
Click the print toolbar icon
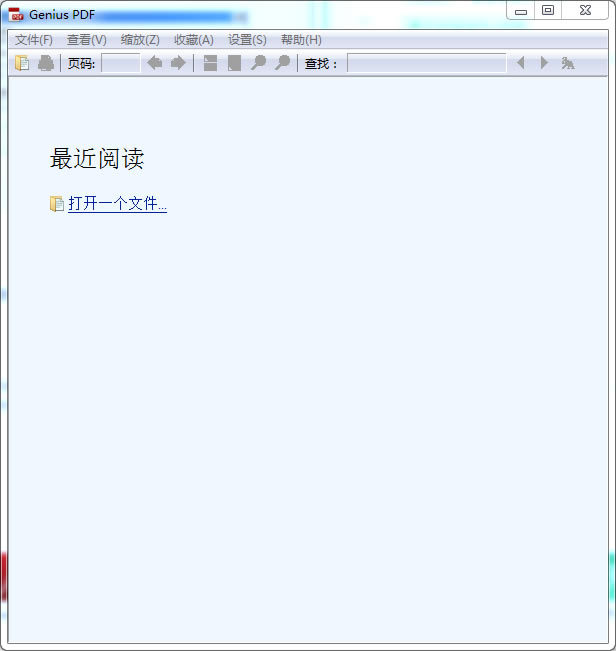[x=46, y=63]
